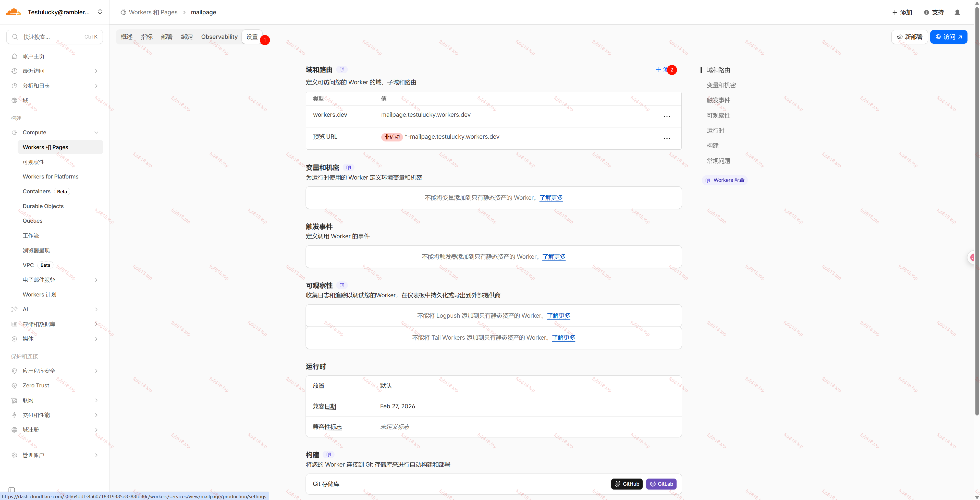This screenshot has width=980, height=500.
Task: Open docs icon next to 构建 heading
Action: pos(329,455)
